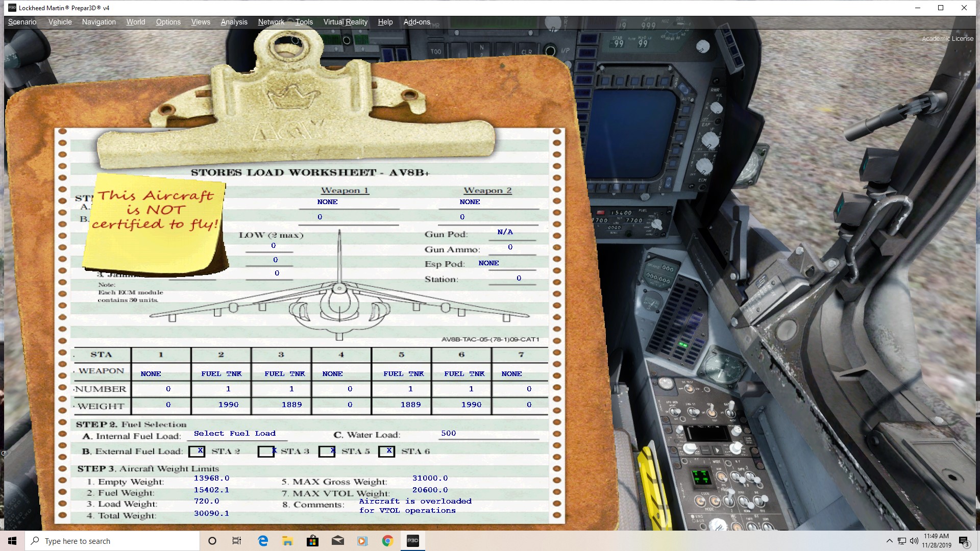Click the volume speaker tray icon
This screenshot has height=551, width=980.
pos(914,541)
